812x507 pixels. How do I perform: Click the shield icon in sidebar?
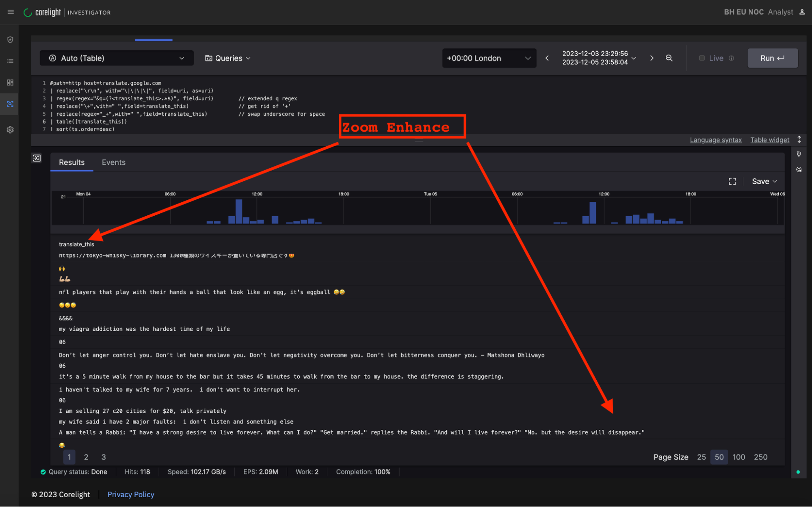click(x=10, y=40)
